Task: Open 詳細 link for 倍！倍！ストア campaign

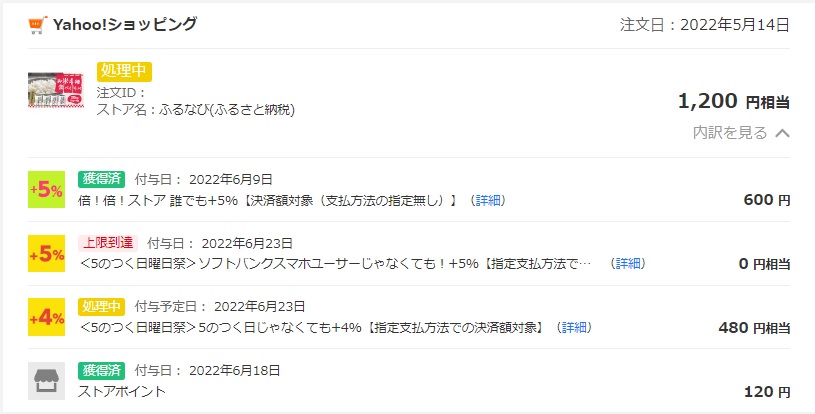Action: click(x=488, y=201)
